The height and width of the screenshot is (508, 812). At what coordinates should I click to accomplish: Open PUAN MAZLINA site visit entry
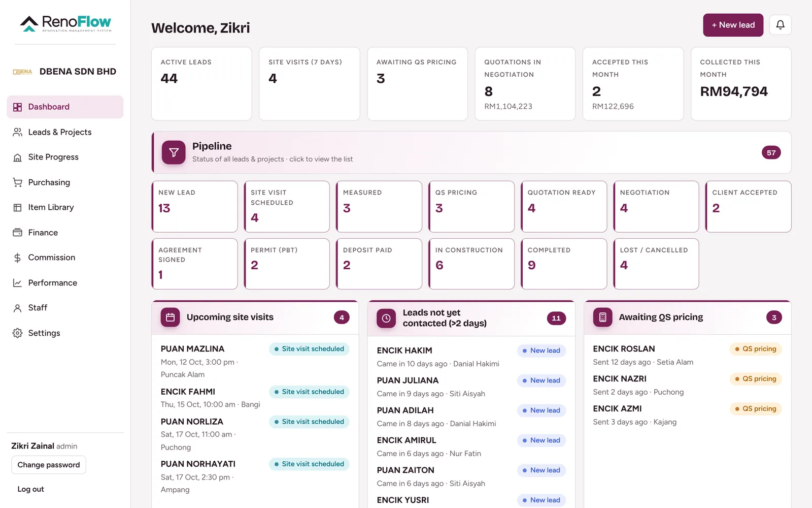[x=255, y=362]
